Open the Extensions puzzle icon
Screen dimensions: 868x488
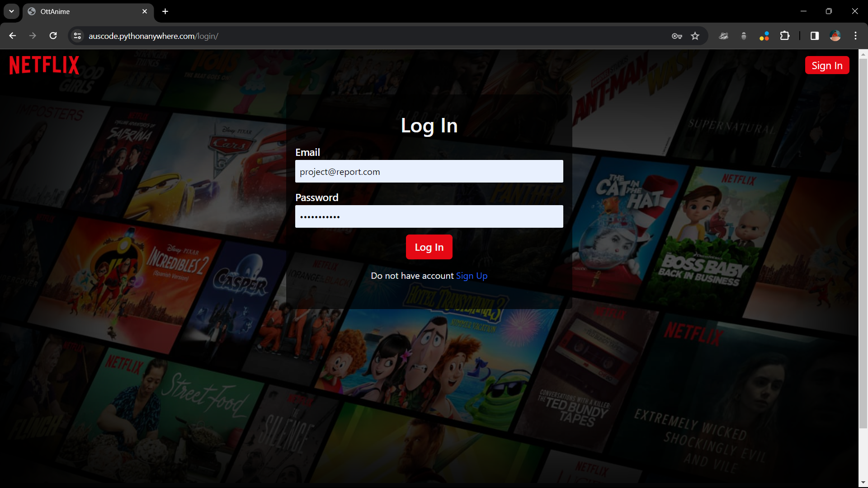coord(785,36)
